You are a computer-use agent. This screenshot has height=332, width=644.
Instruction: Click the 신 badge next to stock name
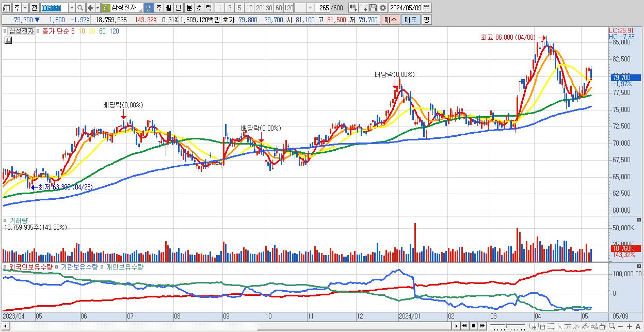point(106,8)
